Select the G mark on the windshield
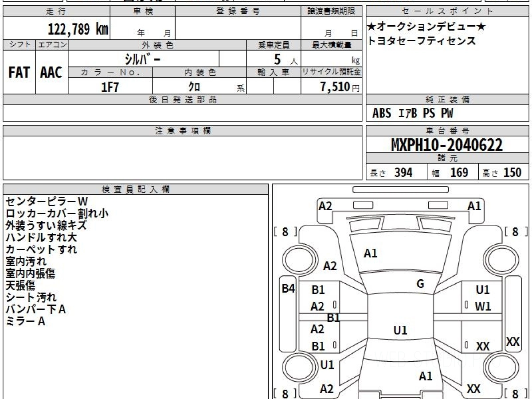The width and height of the screenshot is (532, 399). coord(420,284)
